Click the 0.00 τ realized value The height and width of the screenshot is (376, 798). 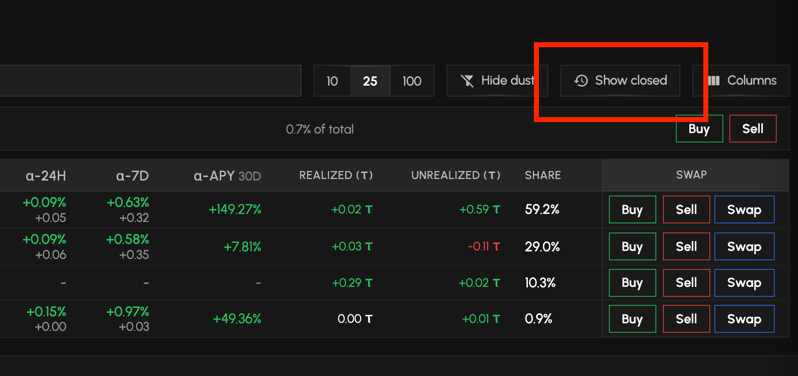(355, 319)
